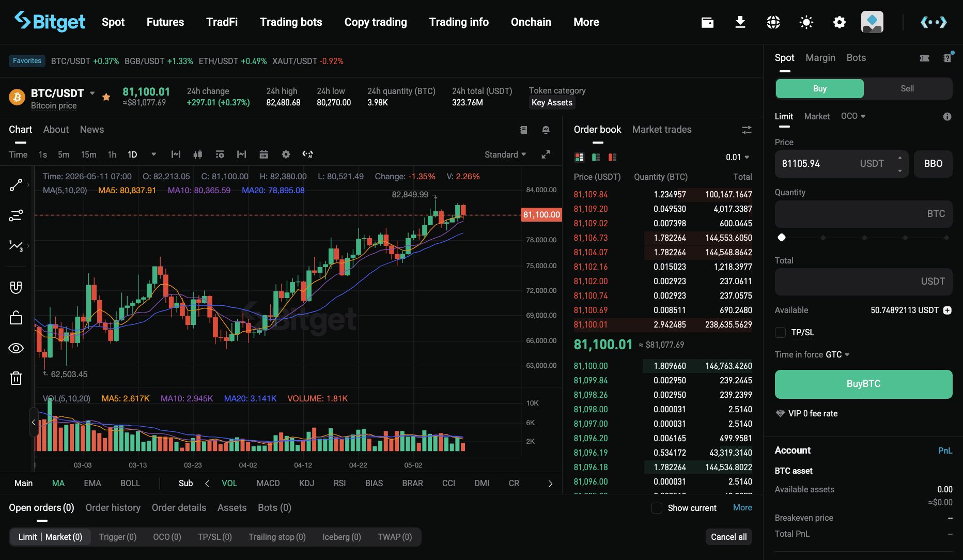Click the limit order info icon
The image size is (963, 560).
(x=947, y=117)
